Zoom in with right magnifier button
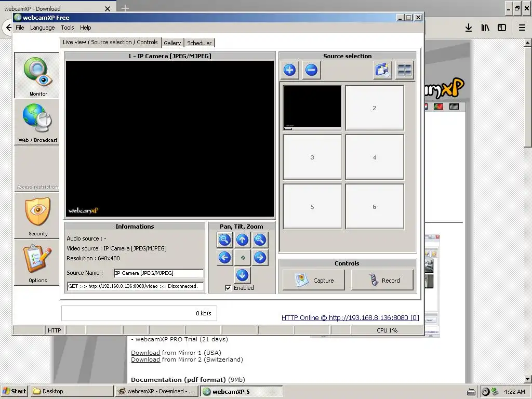The image size is (532, 399). pyautogui.click(x=260, y=240)
